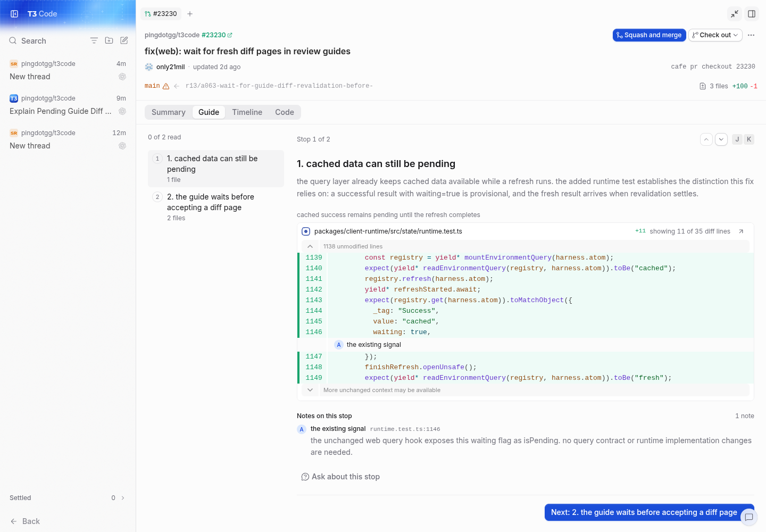766x532 pixels.
Task: Go to previous stop with up chevron
Action: (706, 139)
